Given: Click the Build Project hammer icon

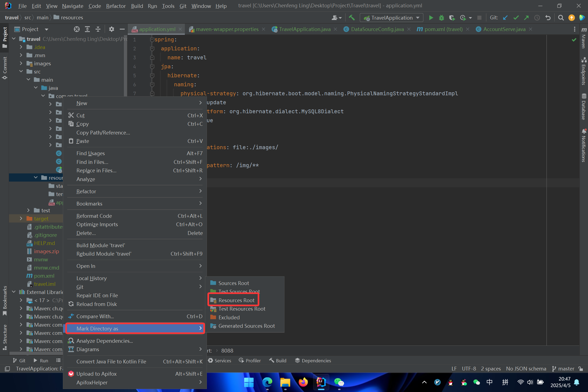Looking at the screenshot, I should (x=352, y=18).
